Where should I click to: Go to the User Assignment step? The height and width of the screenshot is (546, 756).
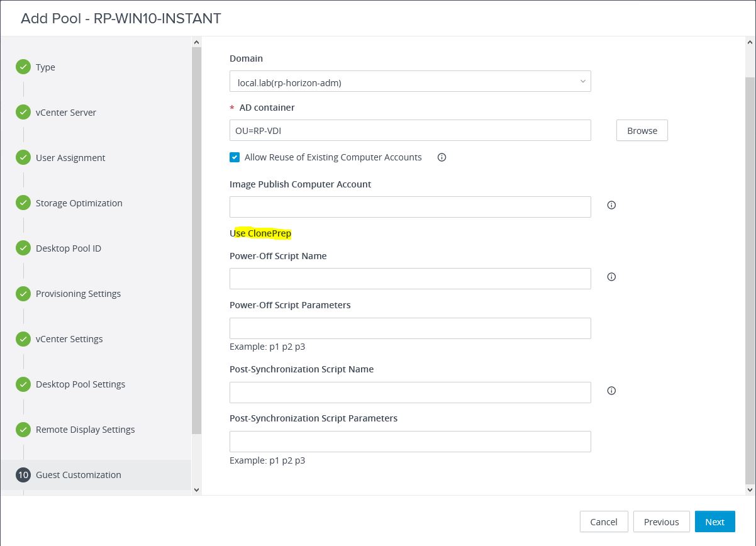[70, 158]
